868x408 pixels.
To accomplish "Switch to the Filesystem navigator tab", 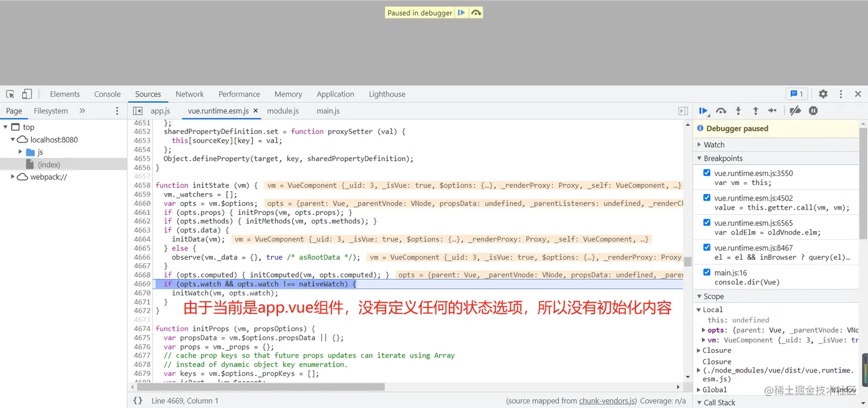I will tap(51, 111).
